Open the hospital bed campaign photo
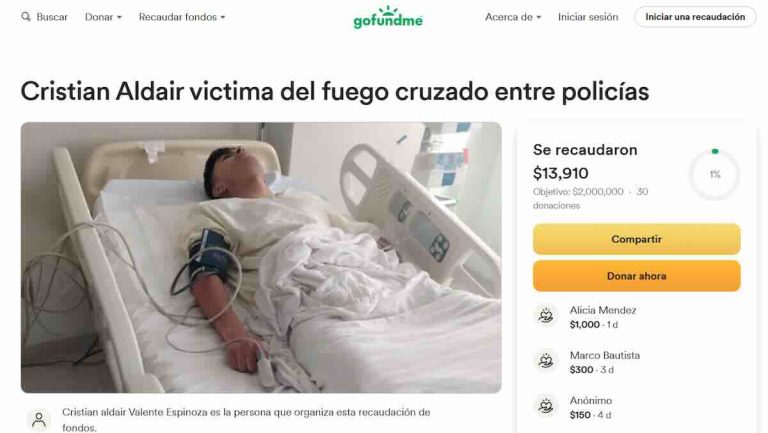Viewport: 768px width, 433px height. click(261, 258)
